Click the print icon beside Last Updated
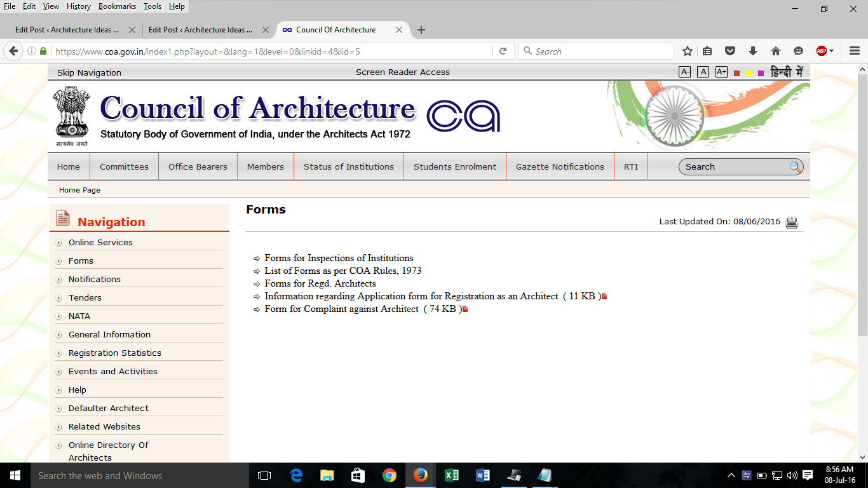This screenshot has width=868, height=488. 791,222
